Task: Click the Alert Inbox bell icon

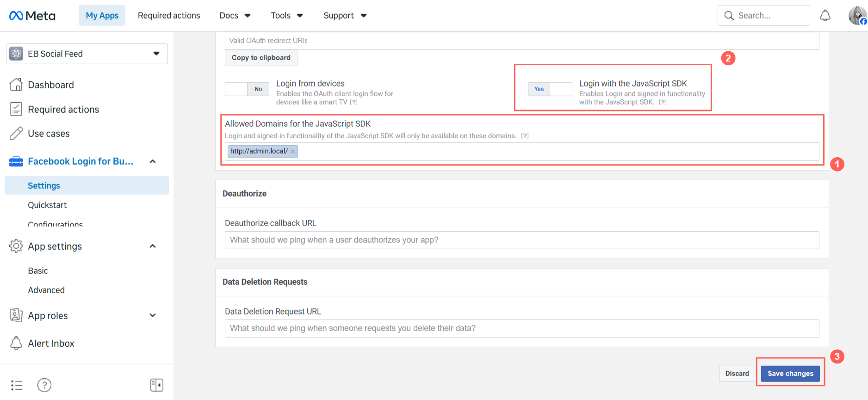Action: 16,343
